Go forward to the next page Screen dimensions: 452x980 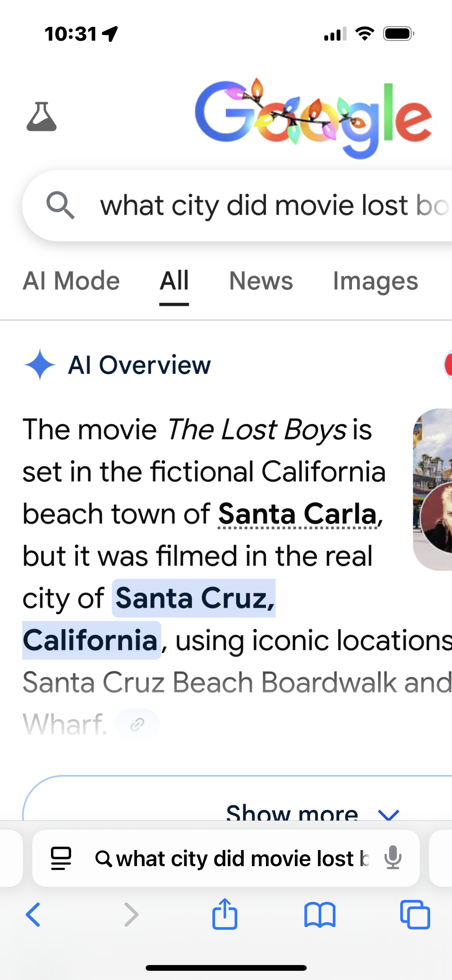pos(131,914)
